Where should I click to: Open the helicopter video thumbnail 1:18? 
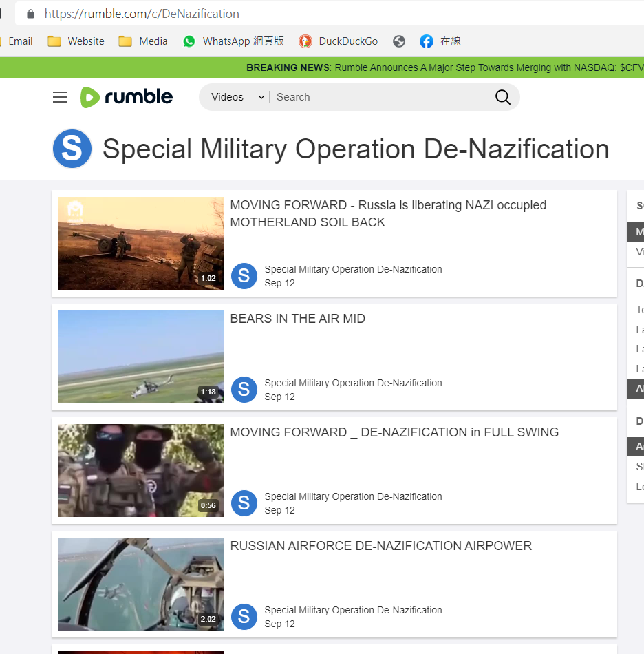click(141, 357)
